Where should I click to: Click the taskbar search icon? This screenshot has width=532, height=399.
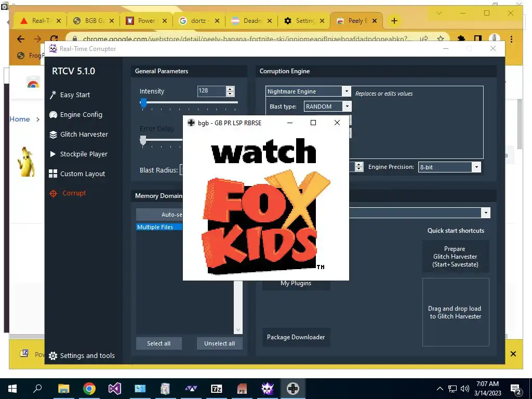click(37, 389)
